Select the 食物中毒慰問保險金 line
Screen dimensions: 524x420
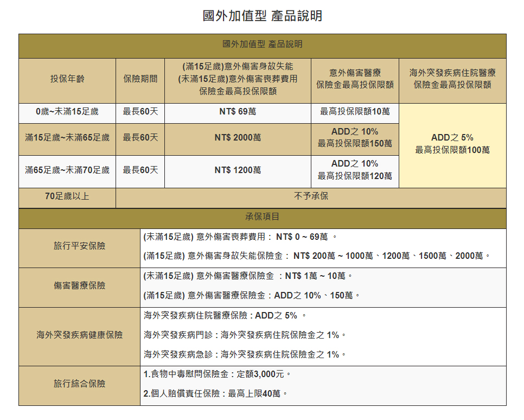click(x=217, y=374)
